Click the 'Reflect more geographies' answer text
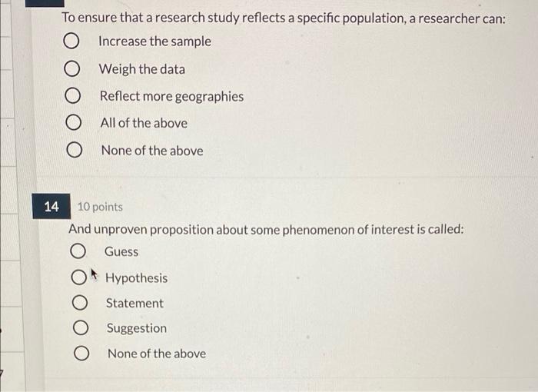 [171, 97]
